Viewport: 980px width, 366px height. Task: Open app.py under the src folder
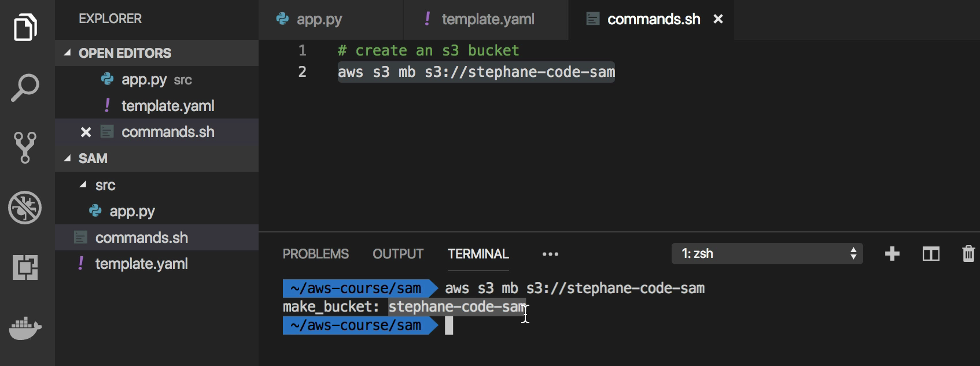pos(157,212)
